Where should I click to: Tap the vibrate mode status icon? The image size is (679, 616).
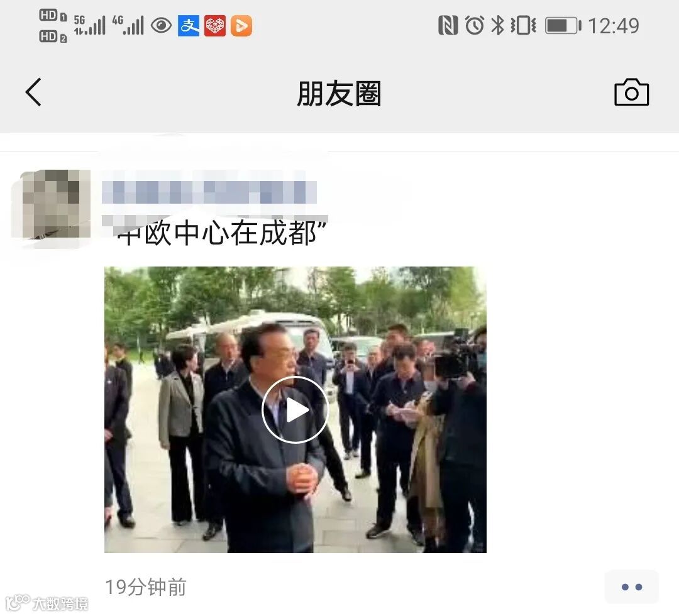pyautogui.click(x=523, y=26)
